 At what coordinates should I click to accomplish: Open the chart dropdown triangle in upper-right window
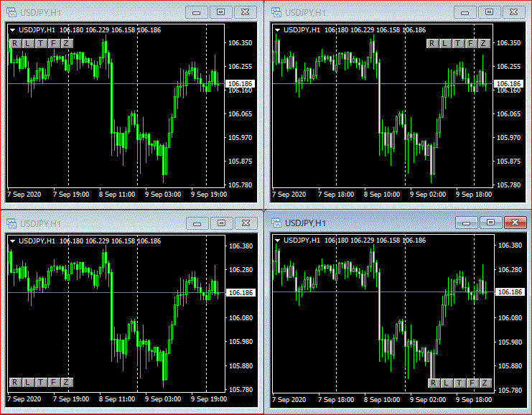278,30
